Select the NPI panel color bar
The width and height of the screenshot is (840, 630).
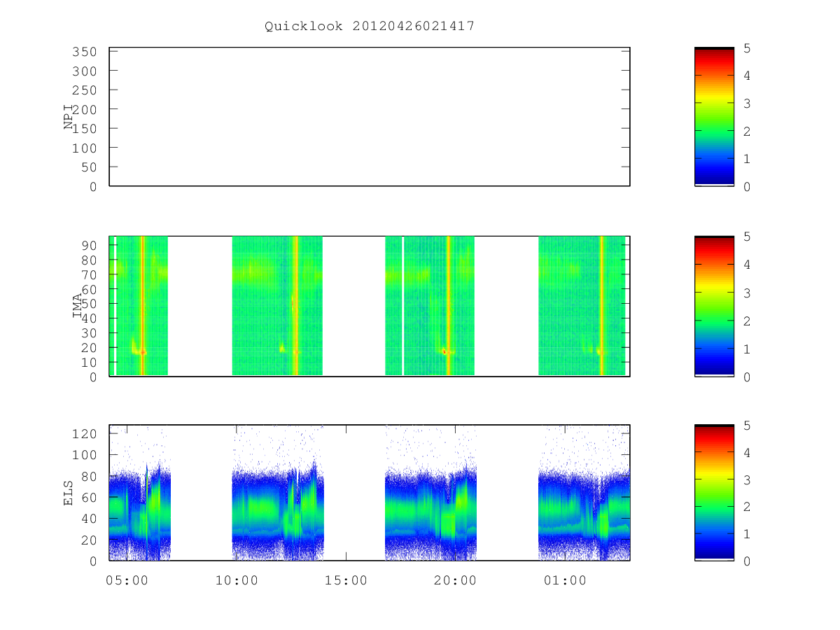714,117
